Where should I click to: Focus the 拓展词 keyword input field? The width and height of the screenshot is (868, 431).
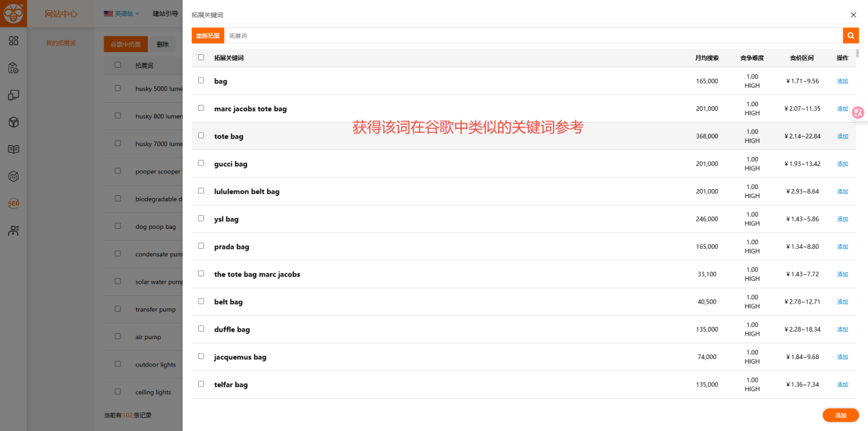click(534, 36)
